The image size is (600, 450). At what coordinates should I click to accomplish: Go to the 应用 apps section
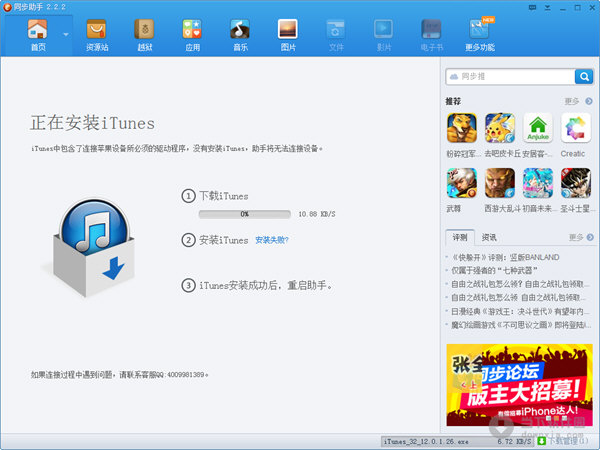pyautogui.click(x=192, y=35)
